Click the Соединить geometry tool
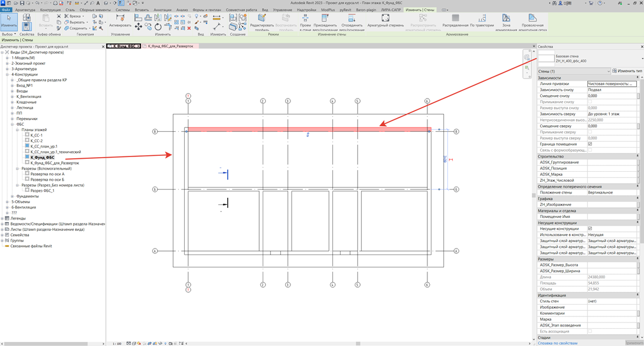The width and height of the screenshot is (644, 346). [76, 28]
